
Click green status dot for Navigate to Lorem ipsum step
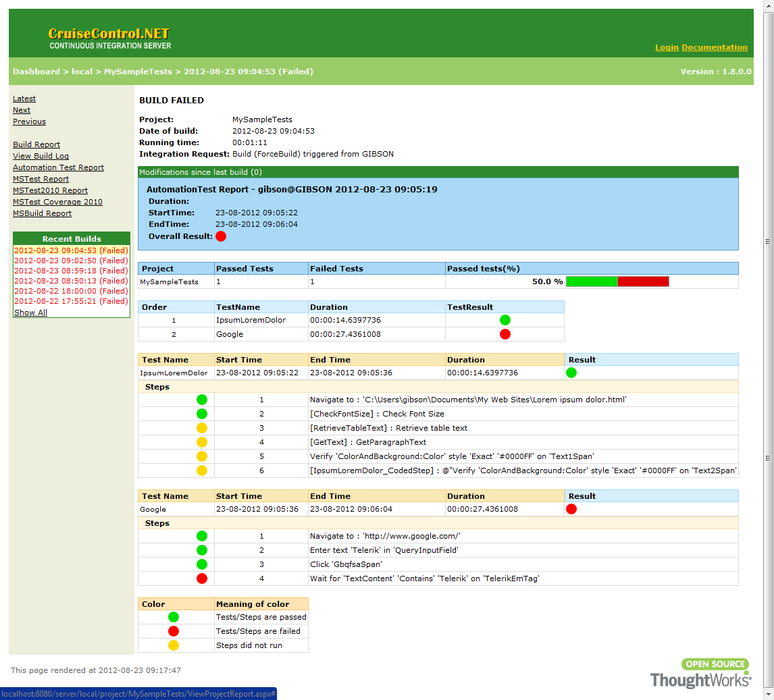[202, 400]
